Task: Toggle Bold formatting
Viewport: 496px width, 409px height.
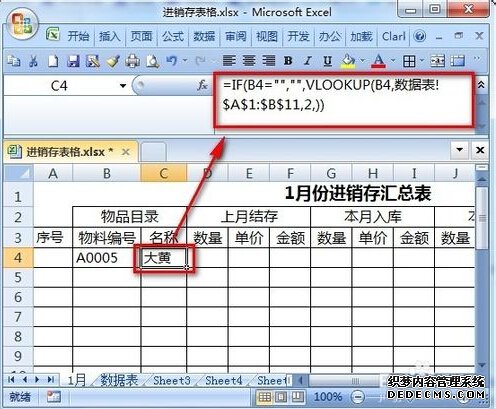Action: pos(288,61)
